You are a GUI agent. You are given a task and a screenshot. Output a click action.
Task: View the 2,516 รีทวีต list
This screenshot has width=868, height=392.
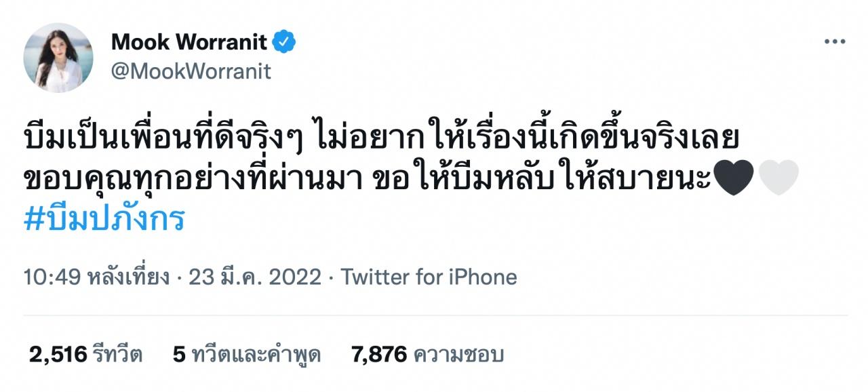click(85, 354)
